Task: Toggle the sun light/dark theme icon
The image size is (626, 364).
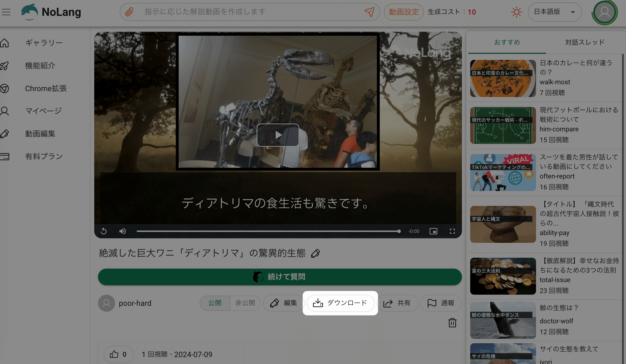Action: [516, 12]
